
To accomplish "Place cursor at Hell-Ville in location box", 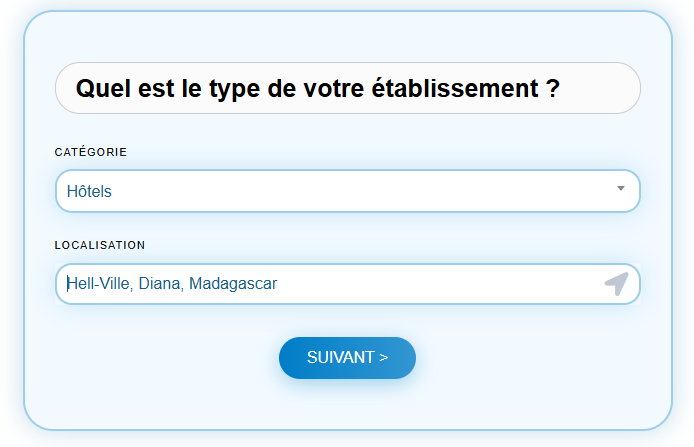I will click(x=100, y=284).
